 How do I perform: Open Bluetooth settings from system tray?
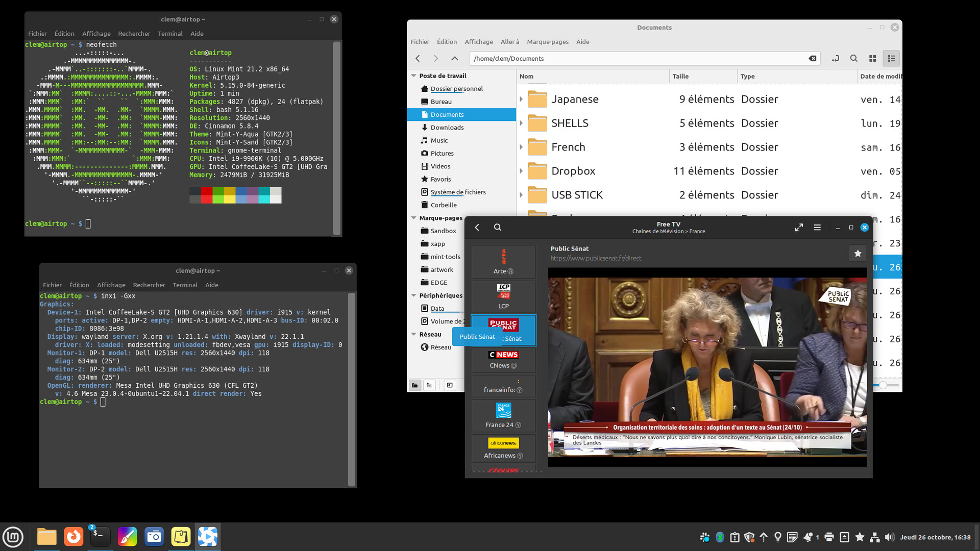(720, 537)
